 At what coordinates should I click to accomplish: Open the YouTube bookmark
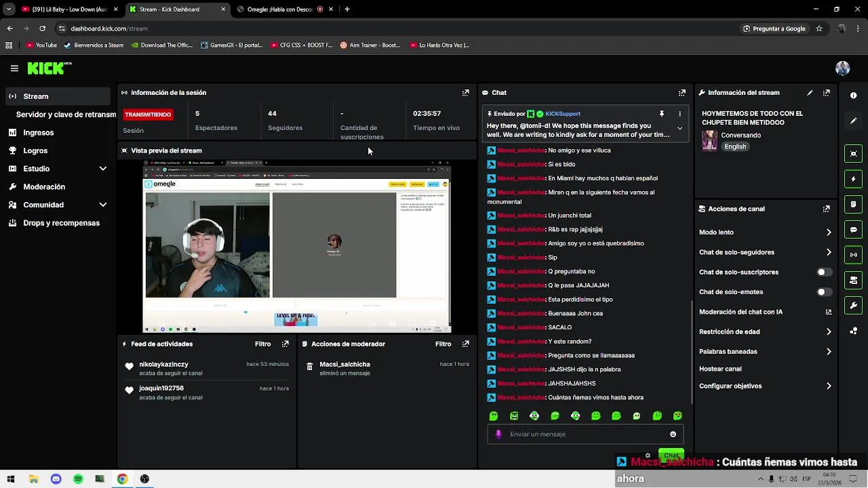point(41,45)
